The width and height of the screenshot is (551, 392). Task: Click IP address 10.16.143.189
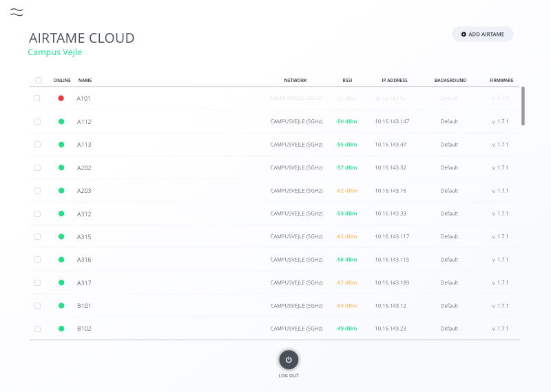(392, 282)
